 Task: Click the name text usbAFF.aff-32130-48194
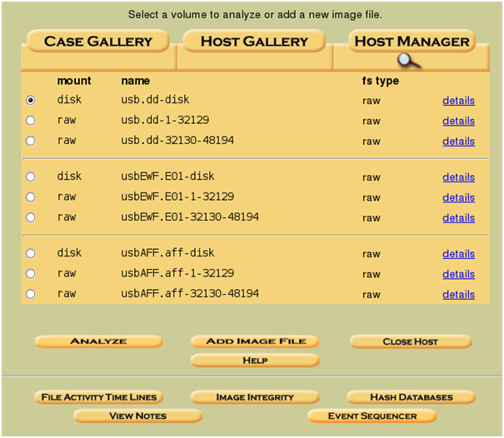pos(190,293)
